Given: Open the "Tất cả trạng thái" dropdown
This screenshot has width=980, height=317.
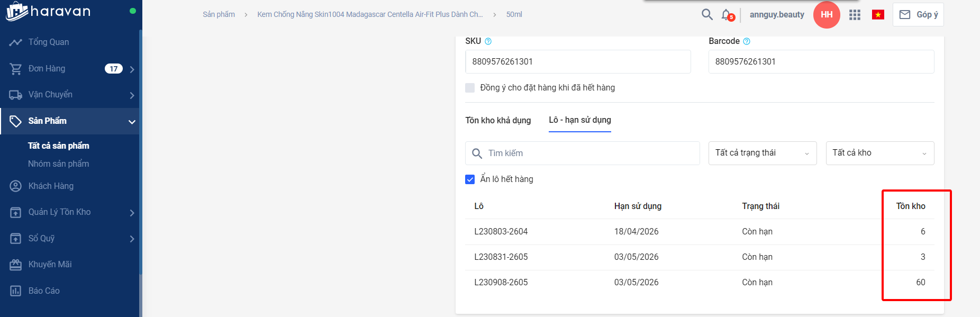Looking at the screenshot, I should pos(762,153).
